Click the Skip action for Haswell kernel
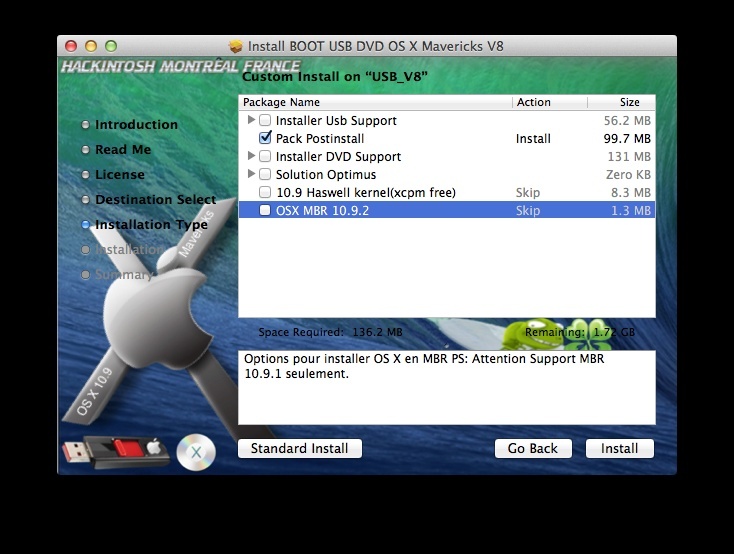Viewport: 734px width, 554px height. click(x=528, y=192)
